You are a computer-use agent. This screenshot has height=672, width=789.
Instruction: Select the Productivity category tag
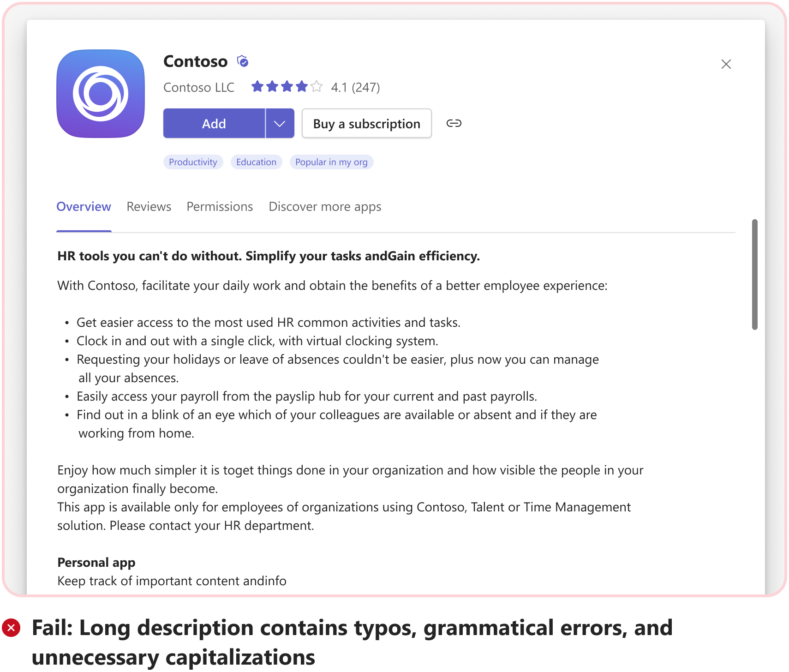(x=193, y=162)
